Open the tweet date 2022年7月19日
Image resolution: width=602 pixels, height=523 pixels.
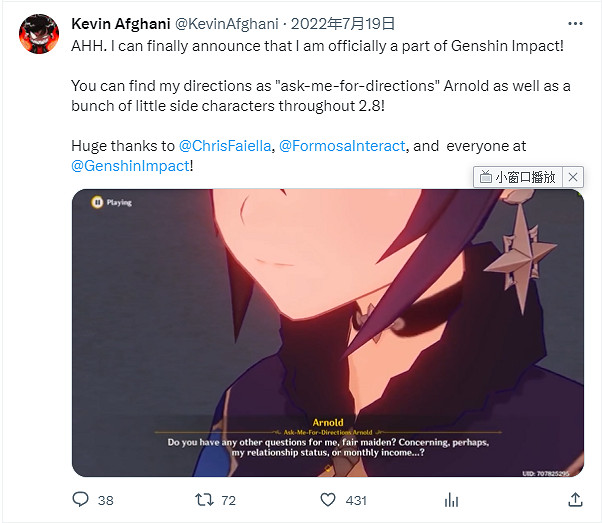[x=342, y=24]
